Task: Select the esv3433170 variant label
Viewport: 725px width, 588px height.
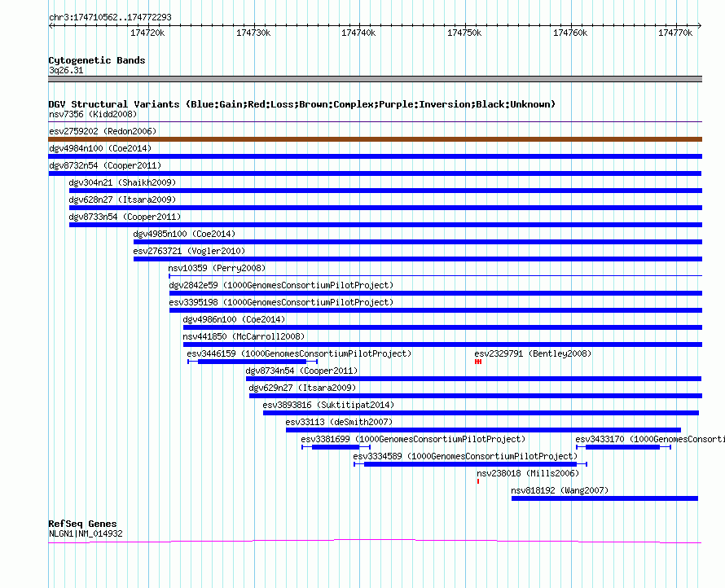Action: click(650, 439)
